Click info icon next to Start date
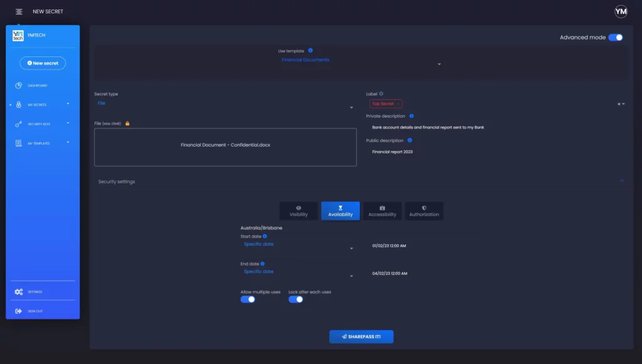This screenshot has height=364, width=642. [265, 236]
